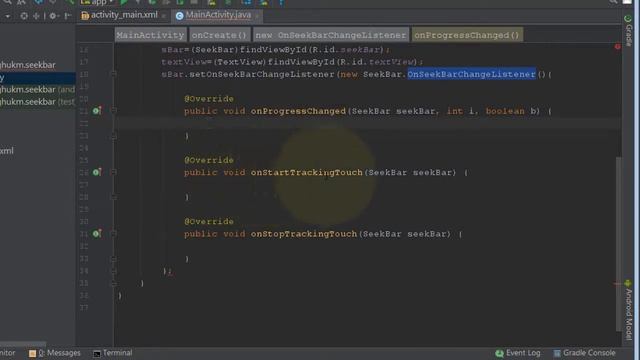Screen dimensions: 640x360
Task: Collapse the onStopTrackingTouch method fold
Action: click(x=114, y=233)
